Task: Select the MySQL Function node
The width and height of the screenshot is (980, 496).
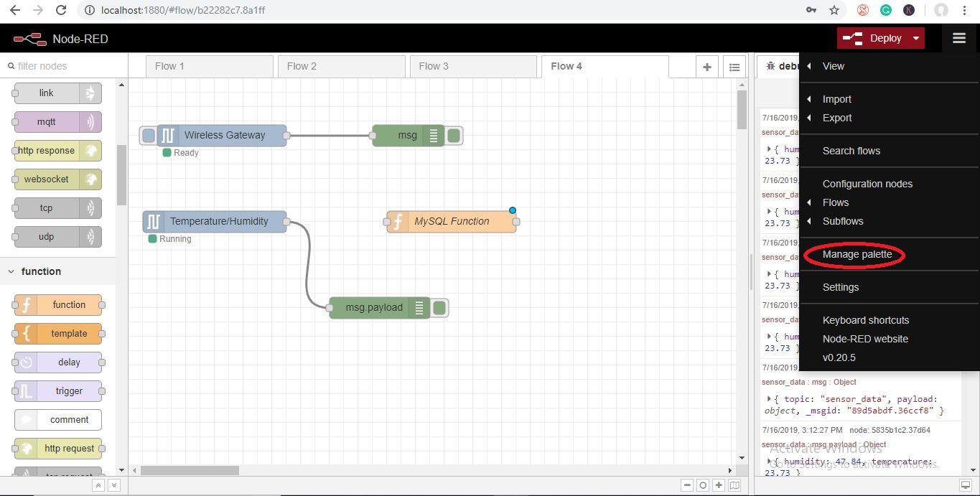Action: point(452,221)
